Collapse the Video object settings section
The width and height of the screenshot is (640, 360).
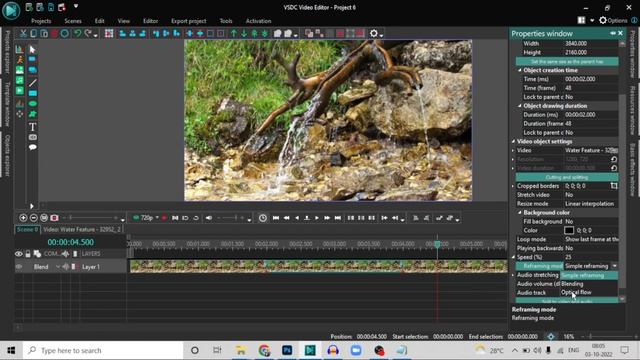point(513,141)
